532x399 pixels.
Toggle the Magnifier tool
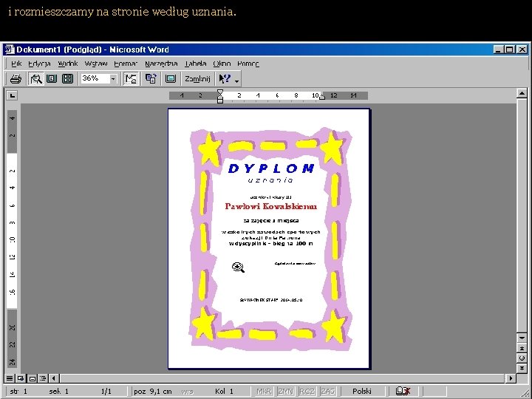click(x=36, y=79)
